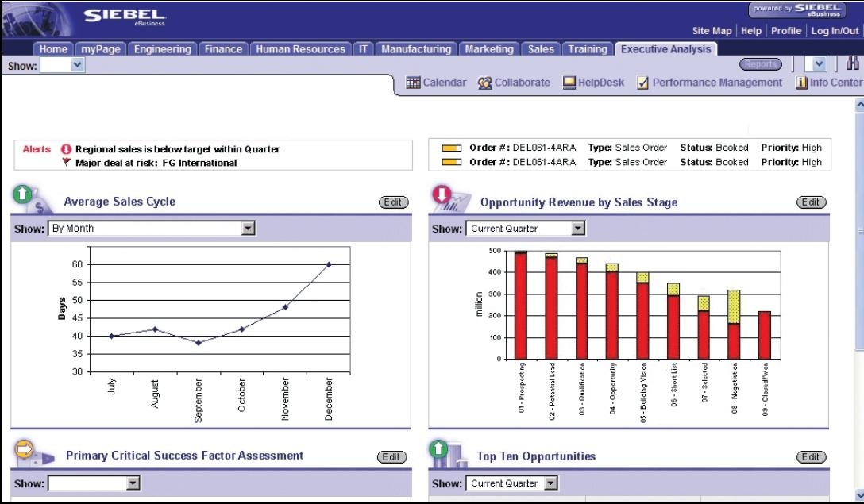Click the Site Map link
The width and height of the screenshot is (864, 504).
click(x=712, y=31)
